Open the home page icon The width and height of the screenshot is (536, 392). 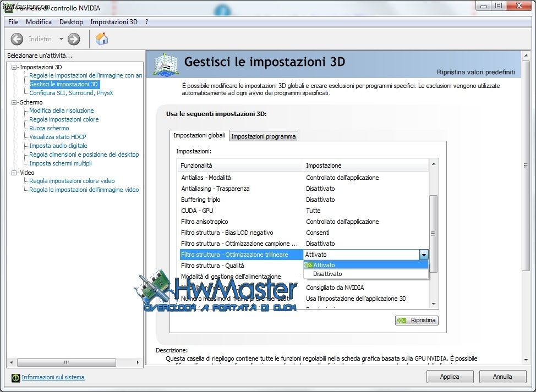coord(101,39)
